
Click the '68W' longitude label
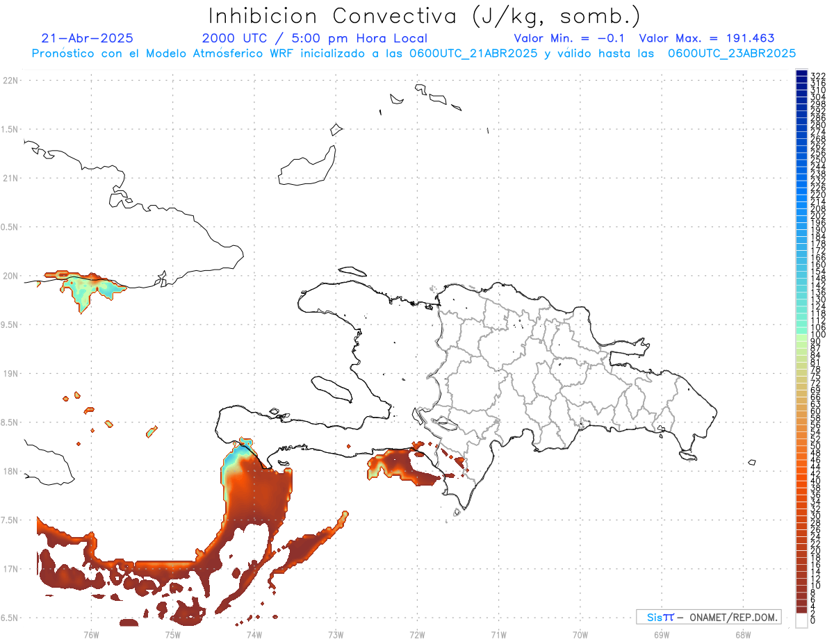pyautogui.click(x=743, y=634)
